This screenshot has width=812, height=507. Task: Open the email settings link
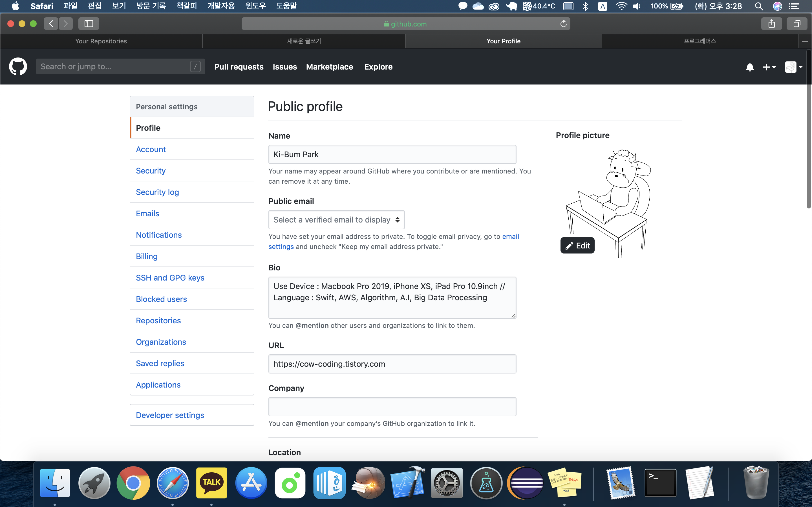pos(510,236)
